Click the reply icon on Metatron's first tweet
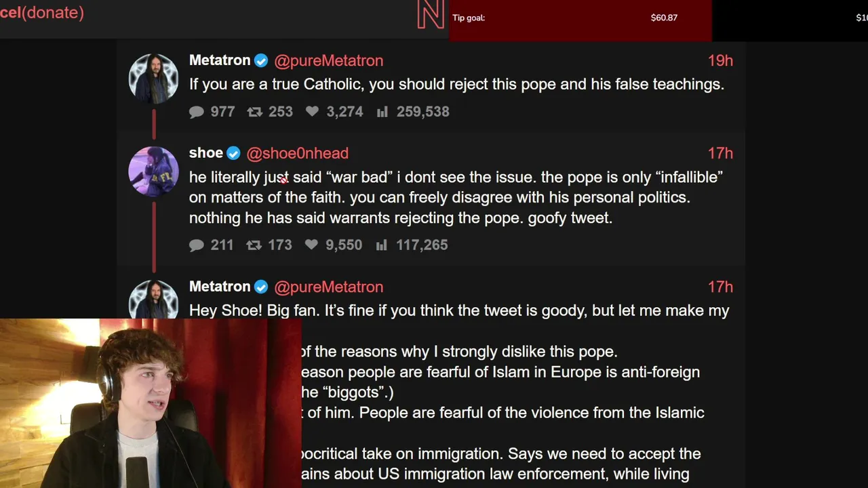 [197, 112]
